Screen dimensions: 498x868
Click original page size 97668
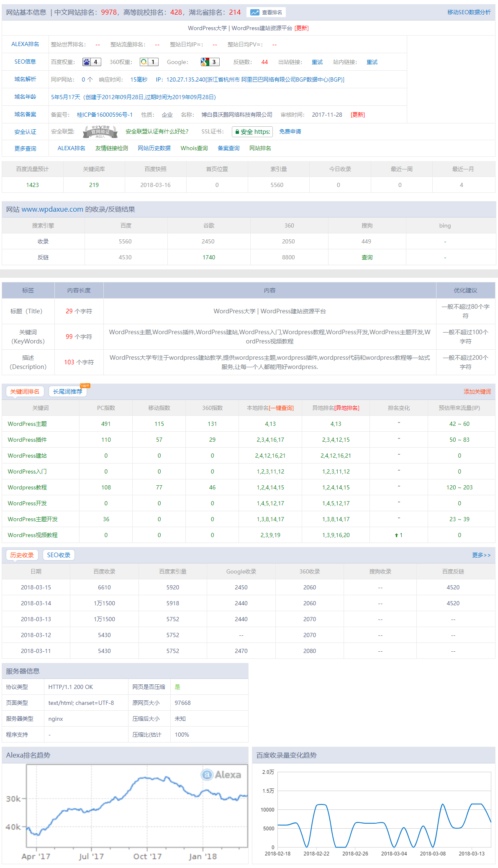[182, 703]
